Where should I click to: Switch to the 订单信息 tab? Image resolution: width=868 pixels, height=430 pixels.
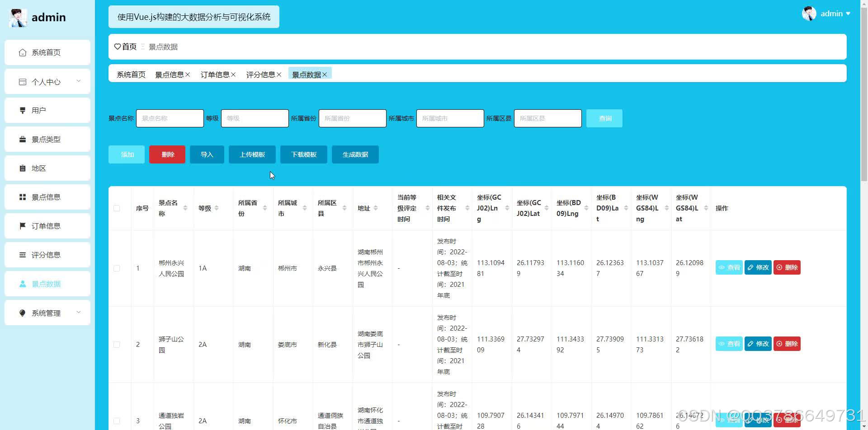pos(215,75)
